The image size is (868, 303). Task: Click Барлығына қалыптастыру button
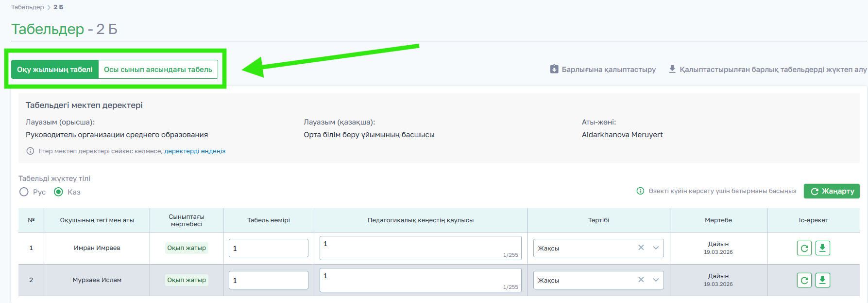click(603, 70)
